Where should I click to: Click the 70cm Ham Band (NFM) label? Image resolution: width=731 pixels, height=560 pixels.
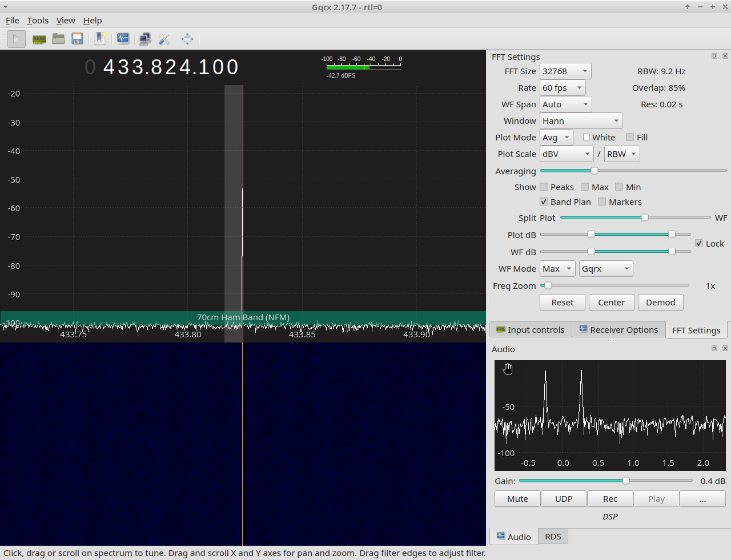(243, 317)
